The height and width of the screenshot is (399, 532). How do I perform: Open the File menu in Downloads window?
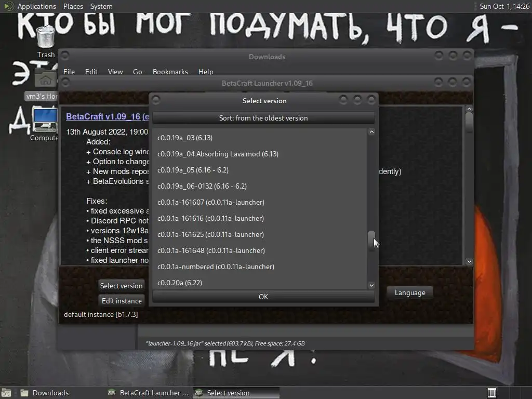click(69, 72)
